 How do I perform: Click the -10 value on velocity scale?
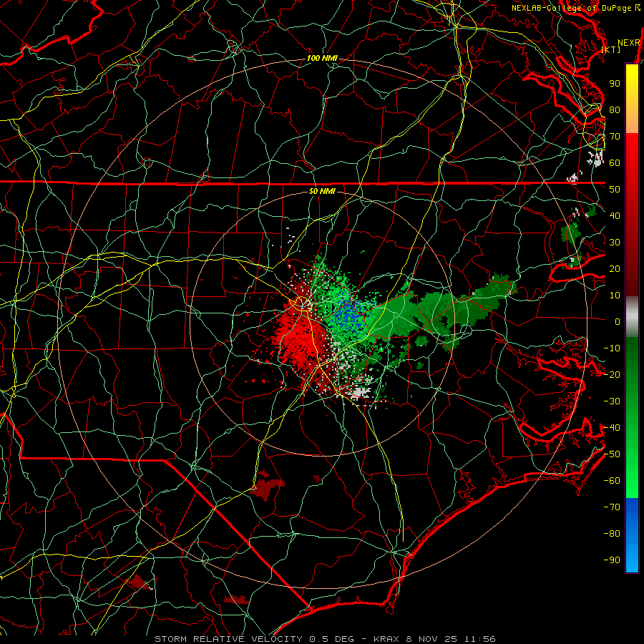pyautogui.click(x=612, y=348)
